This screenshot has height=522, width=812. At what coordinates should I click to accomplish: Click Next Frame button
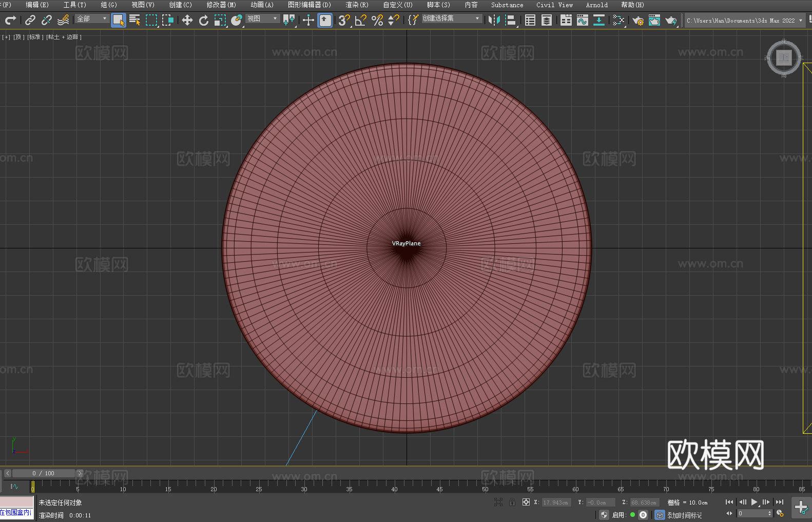(x=766, y=502)
